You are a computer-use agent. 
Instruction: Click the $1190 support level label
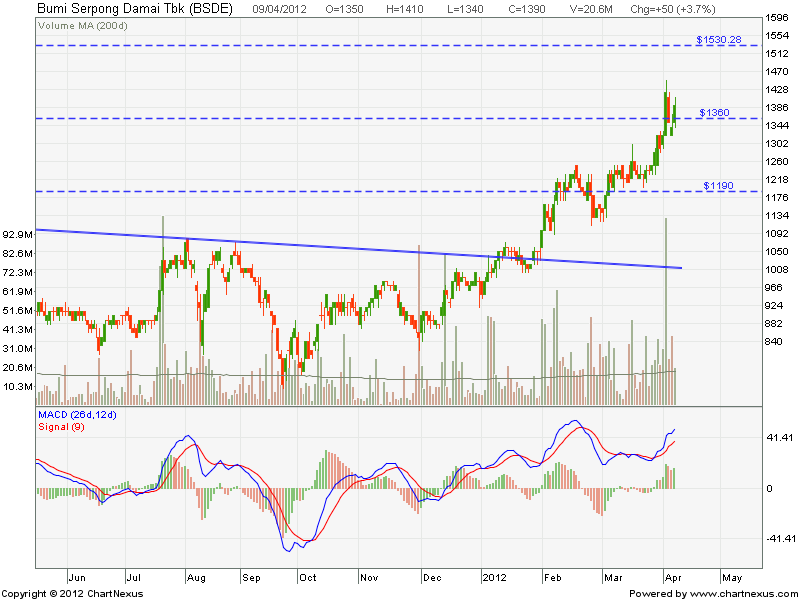coord(718,185)
